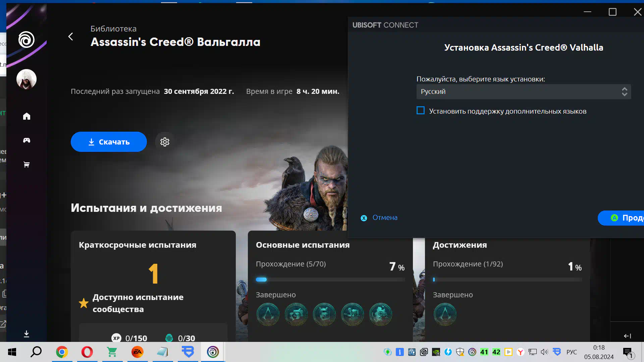Click fifth completed core challenge badge

pos(381,314)
